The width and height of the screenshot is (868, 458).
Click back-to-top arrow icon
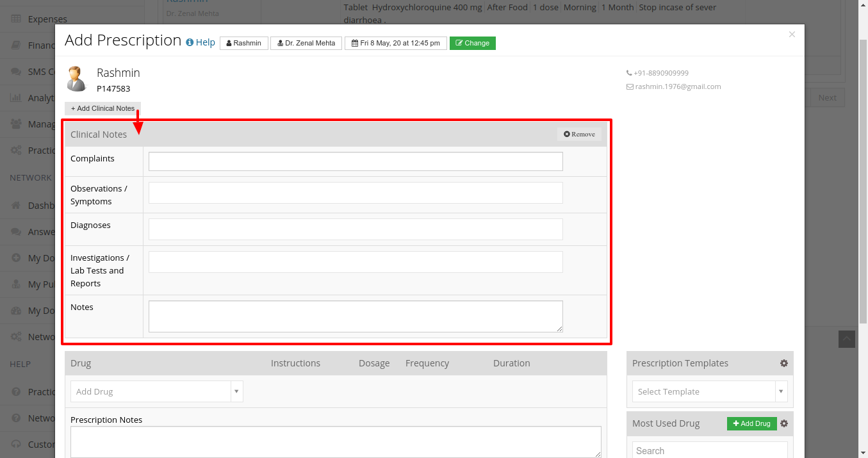coord(847,339)
